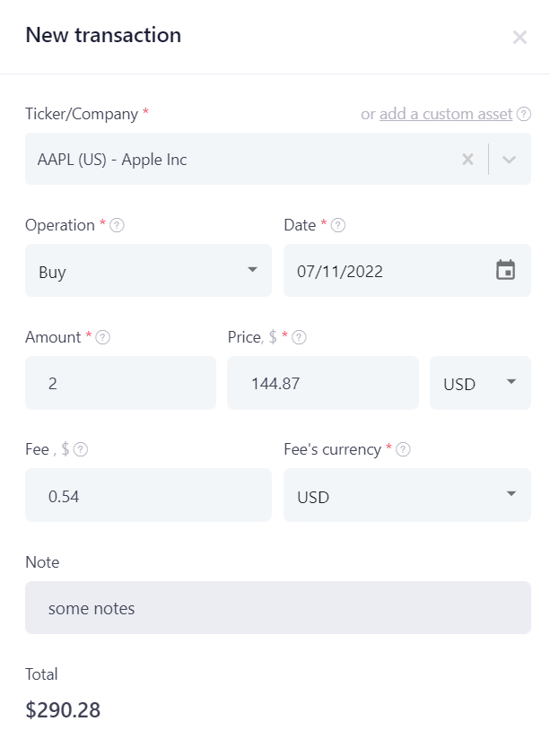Click the Price help question icon
The height and width of the screenshot is (756, 550).
tap(299, 337)
